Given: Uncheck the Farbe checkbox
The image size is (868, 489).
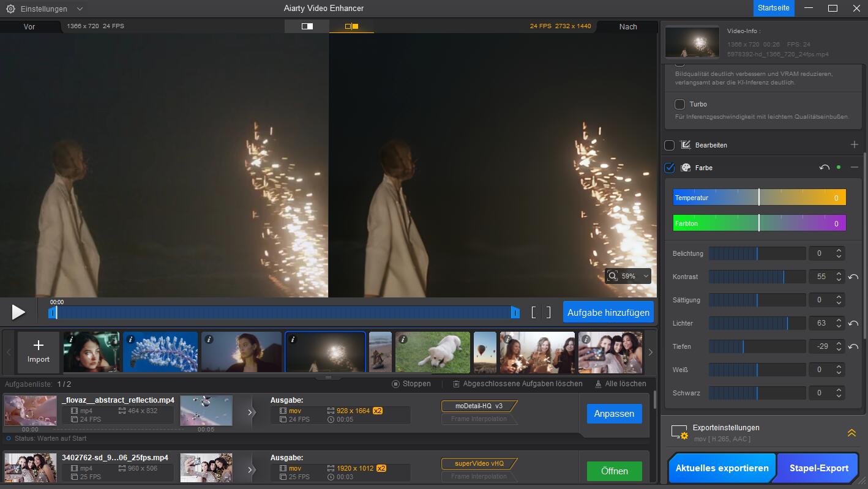Looking at the screenshot, I should [x=670, y=168].
